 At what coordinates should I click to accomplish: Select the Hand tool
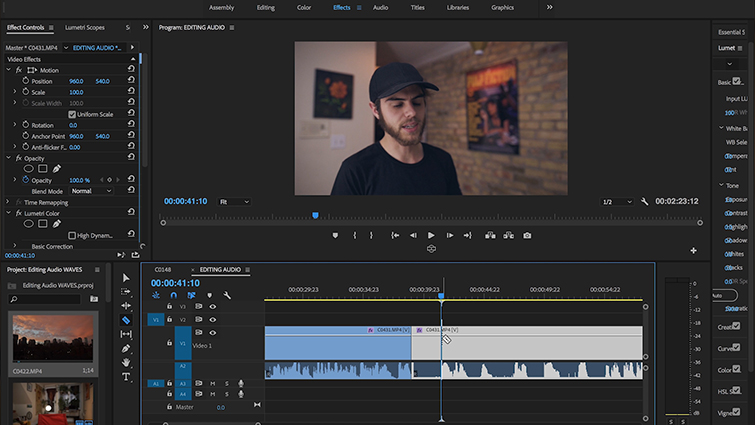[x=126, y=363]
